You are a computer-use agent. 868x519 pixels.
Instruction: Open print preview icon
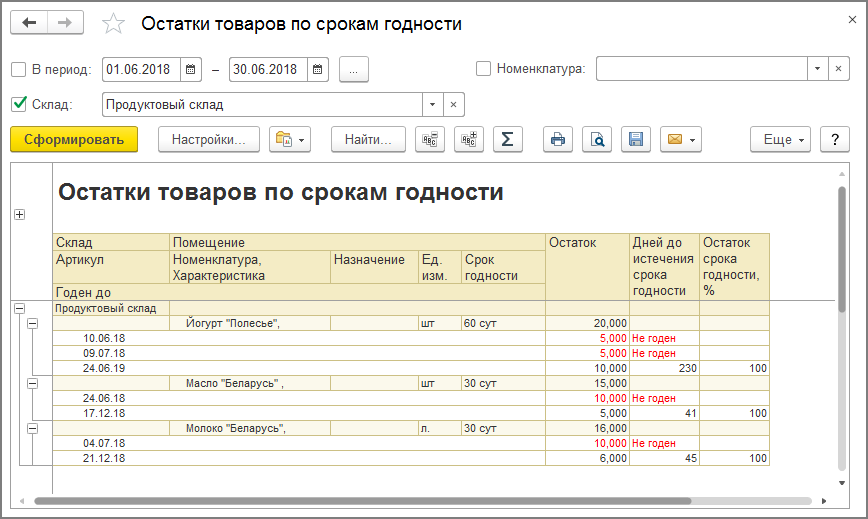[x=597, y=139]
